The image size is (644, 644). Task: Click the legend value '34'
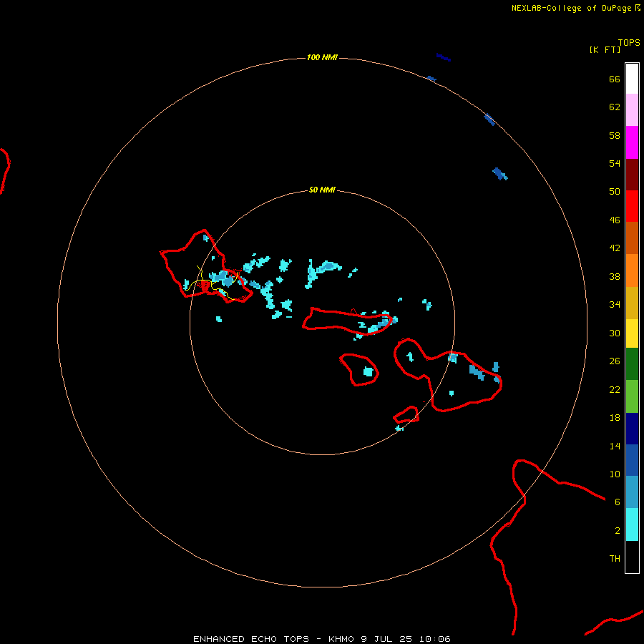pos(615,305)
